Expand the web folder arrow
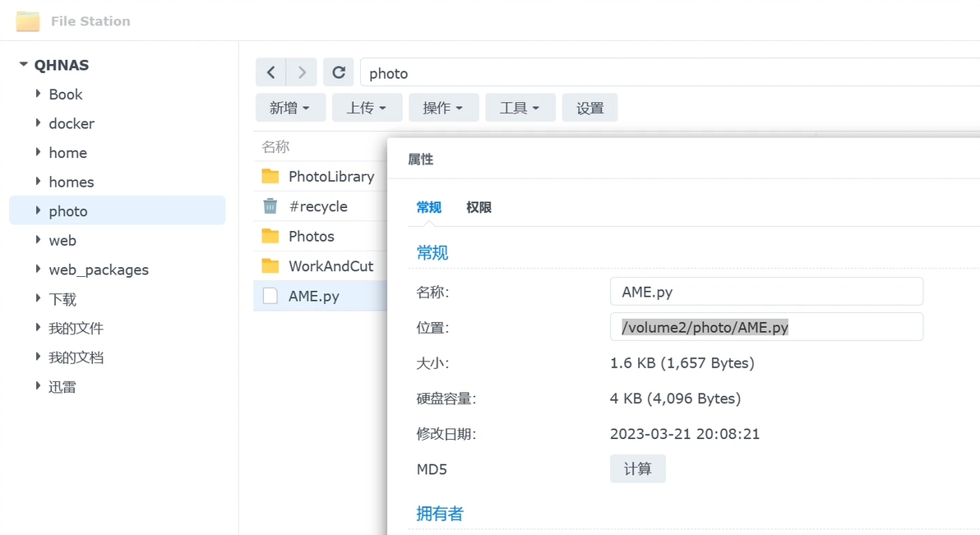 [38, 239]
